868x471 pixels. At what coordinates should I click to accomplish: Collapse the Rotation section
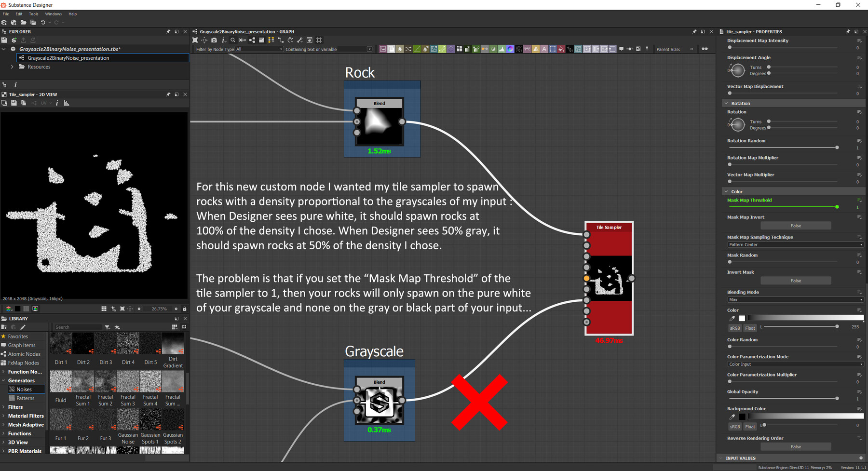coord(726,103)
